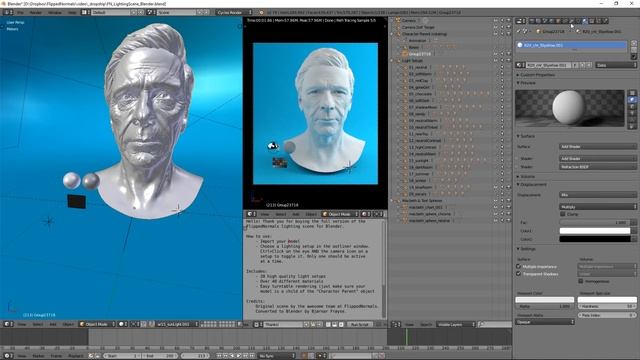This screenshot has width=640, height=360.
Task: Set material preview to flat plane
Action: 632,92
